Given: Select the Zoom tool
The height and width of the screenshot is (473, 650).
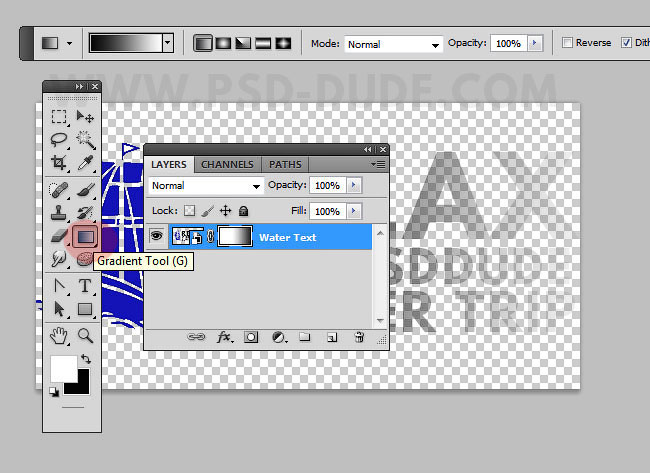Looking at the screenshot, I should [85, 336].
